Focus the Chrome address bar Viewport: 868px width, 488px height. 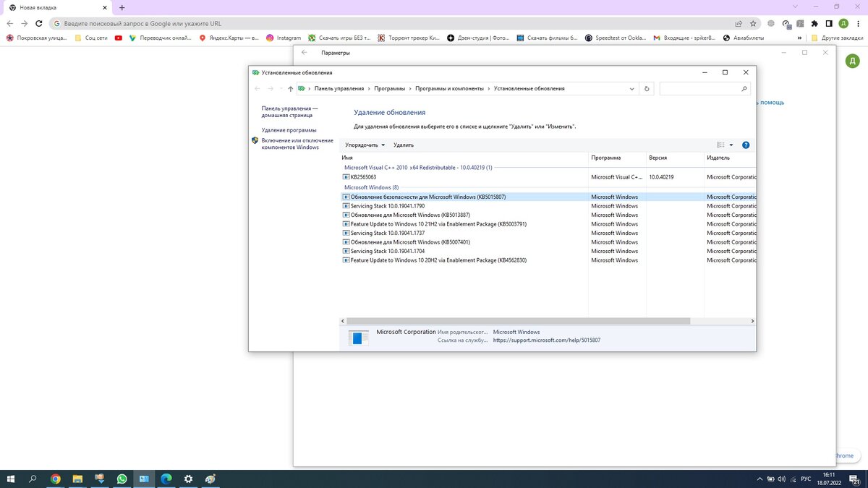point(391,23)
